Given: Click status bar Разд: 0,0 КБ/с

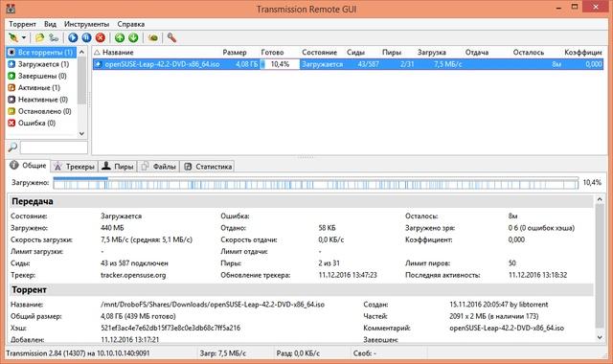Looking at the screenshot, I should click(298, 353).
